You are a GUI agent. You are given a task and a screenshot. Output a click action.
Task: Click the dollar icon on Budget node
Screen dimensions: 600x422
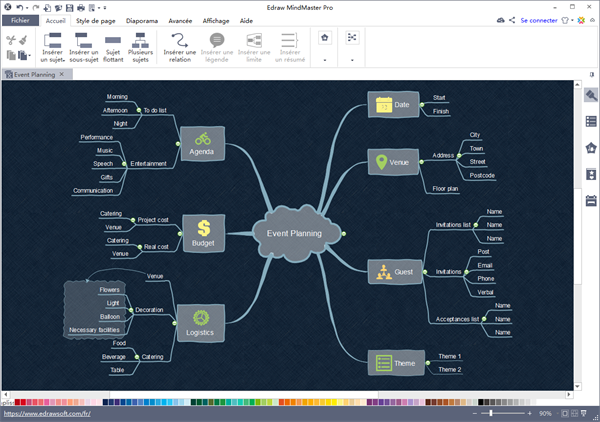(203, 229)
